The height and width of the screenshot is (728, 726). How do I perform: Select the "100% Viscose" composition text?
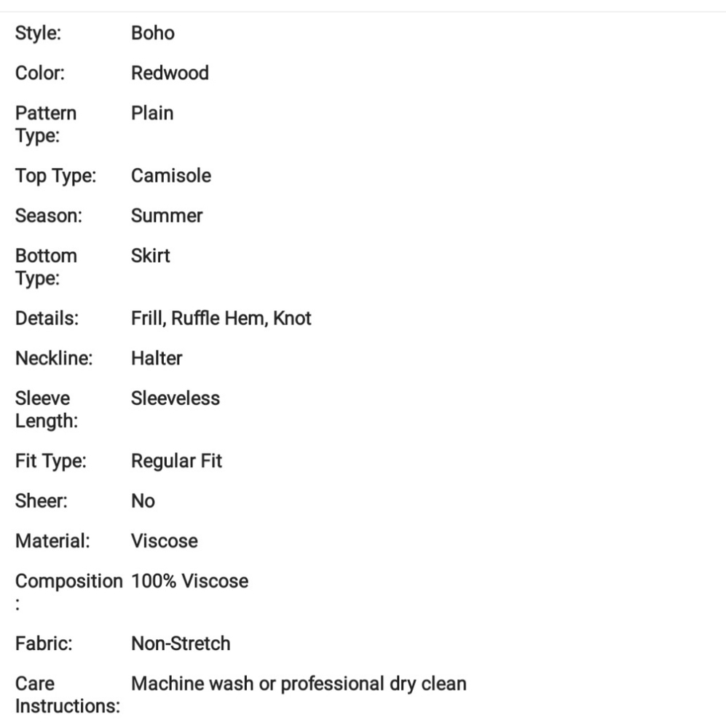point(189,581)
